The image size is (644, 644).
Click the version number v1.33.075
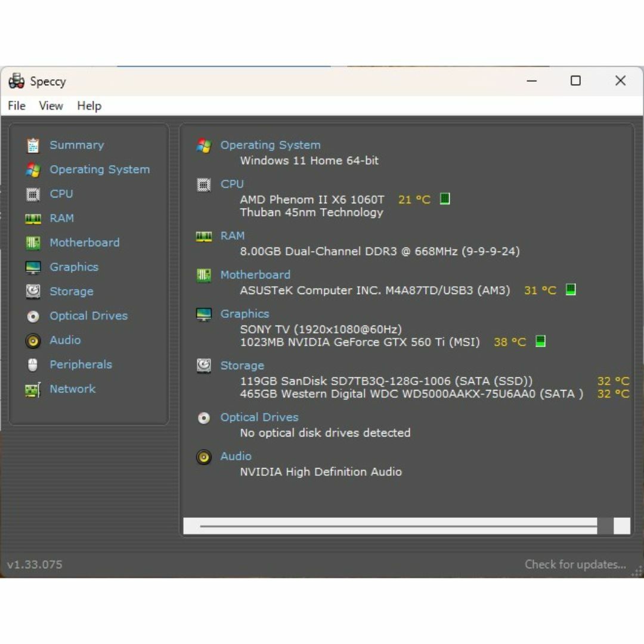tap(35, 565)
